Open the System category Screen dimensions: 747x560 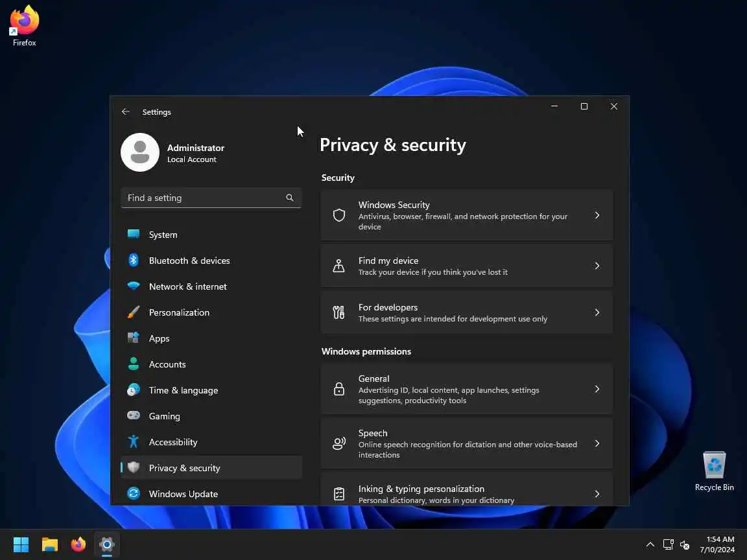coord(163,235)
